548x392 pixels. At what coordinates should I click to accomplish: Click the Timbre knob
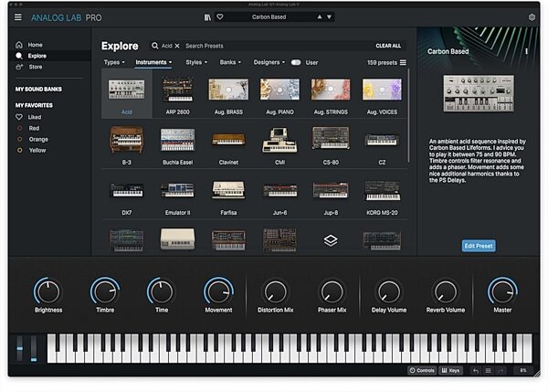pyautogui.click(x=105, y=291)
